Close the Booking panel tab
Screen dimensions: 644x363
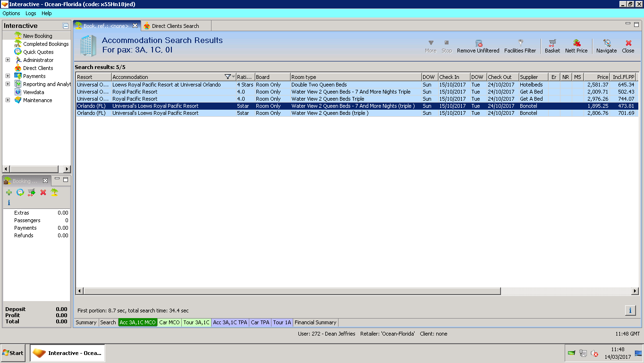click(x=45, y=181)
